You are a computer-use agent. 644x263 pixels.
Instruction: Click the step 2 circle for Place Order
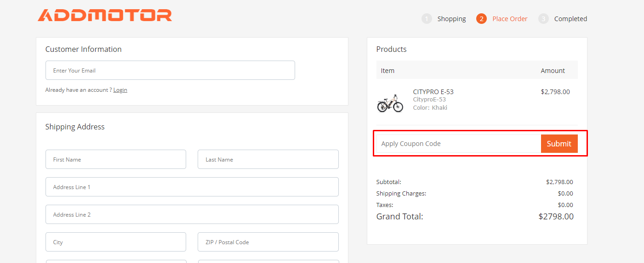481,19
